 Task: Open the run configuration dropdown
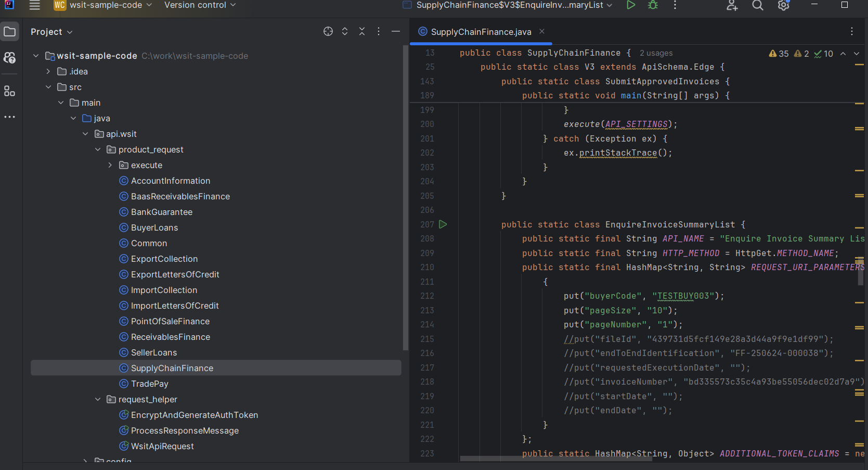(507, 5)
